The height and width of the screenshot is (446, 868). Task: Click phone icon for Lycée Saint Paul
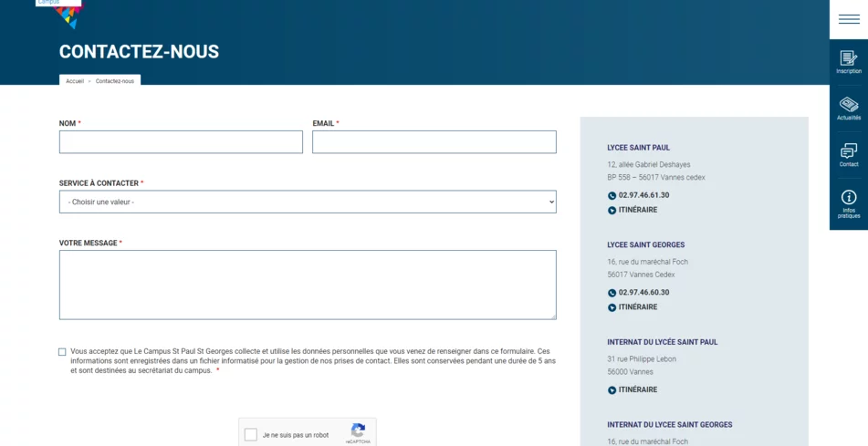[x=612, y=195]
